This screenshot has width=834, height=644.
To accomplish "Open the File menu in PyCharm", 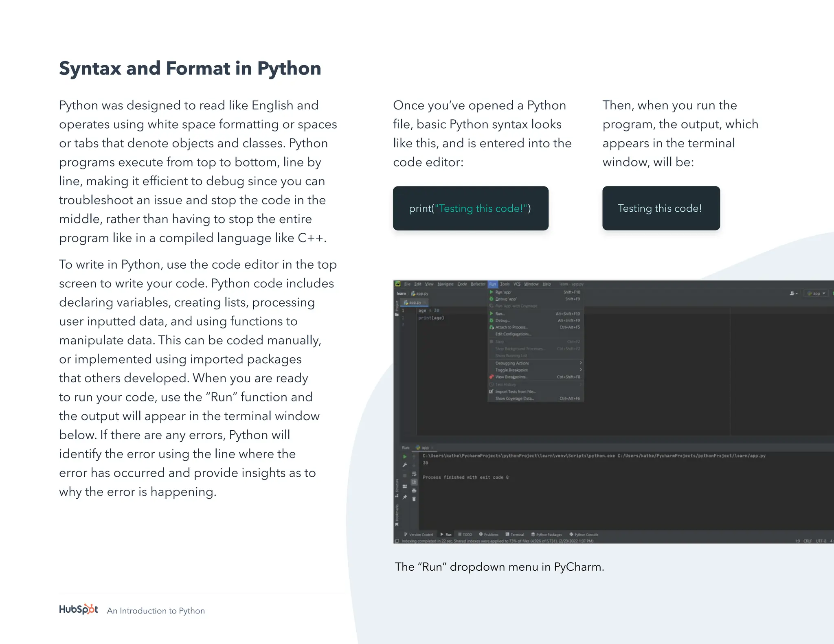I will coord(407,284).
